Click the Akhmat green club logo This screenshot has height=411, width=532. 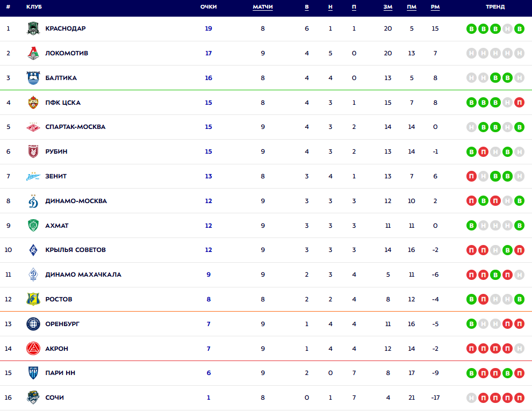33,226
